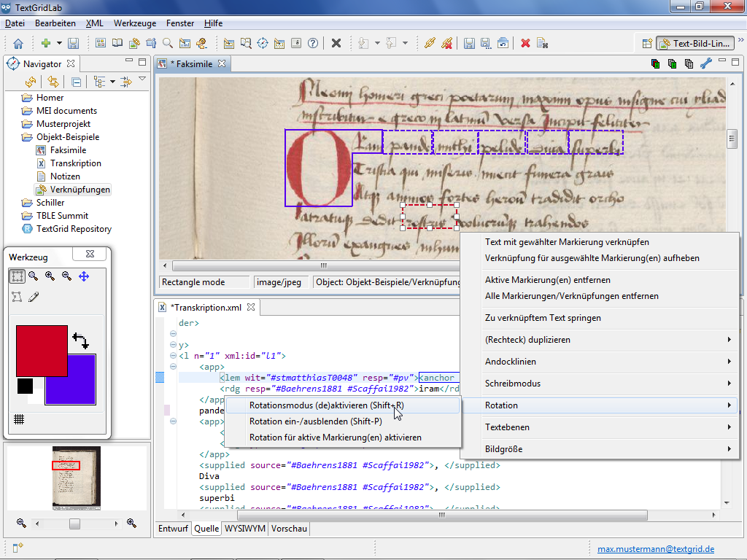Toggle link with editor in Navigator
Screen dimensions: 747x560
[53, 82]
